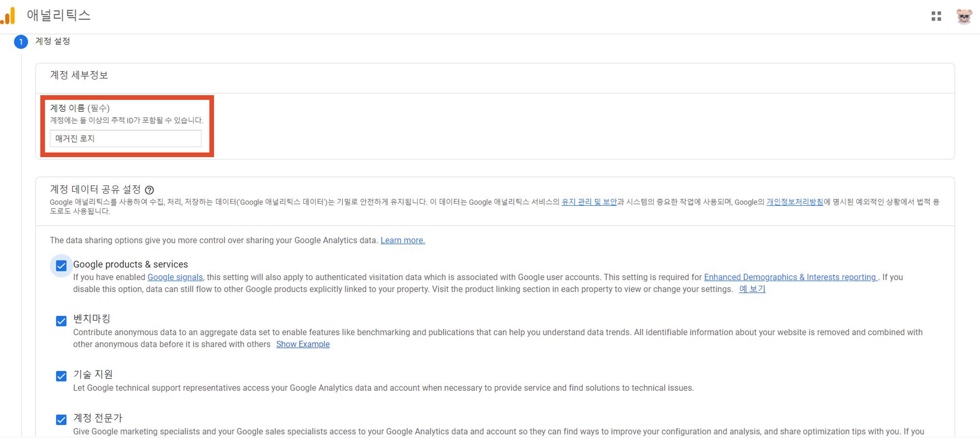Uncheck Google products & services checkbox
This screenshot has height=438, width=980.
click(x=61, y=265)
